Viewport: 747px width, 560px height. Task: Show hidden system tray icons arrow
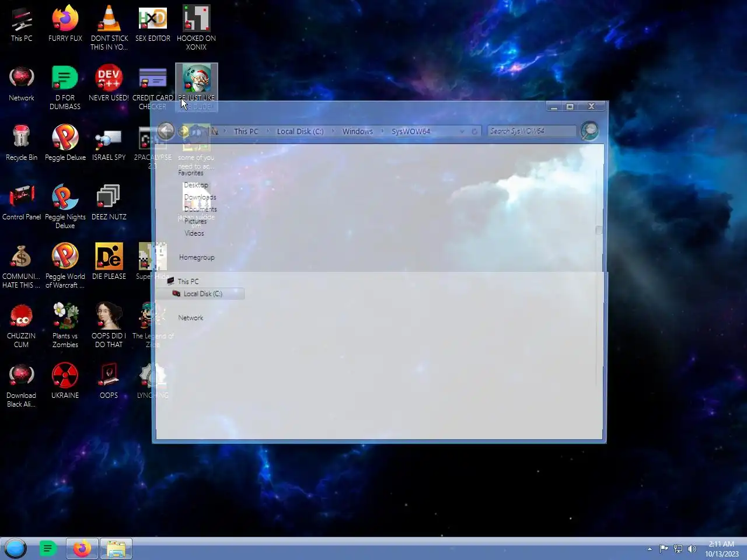coord(650,549)
